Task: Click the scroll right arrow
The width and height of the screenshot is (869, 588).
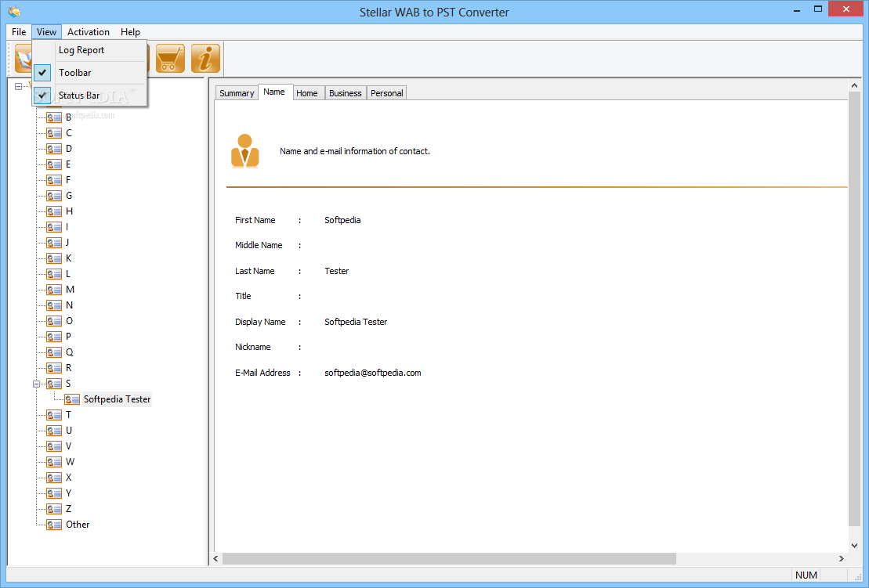Action: [842, 559]
